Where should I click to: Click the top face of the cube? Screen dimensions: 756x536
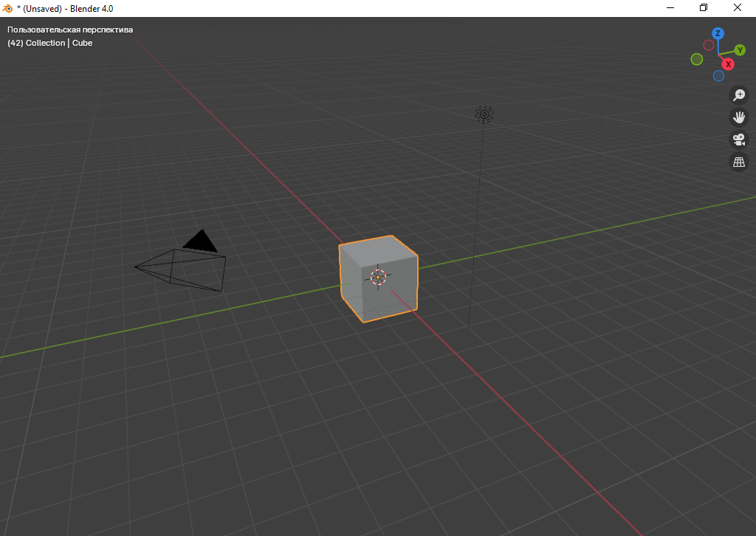click(x=378, y=250)
